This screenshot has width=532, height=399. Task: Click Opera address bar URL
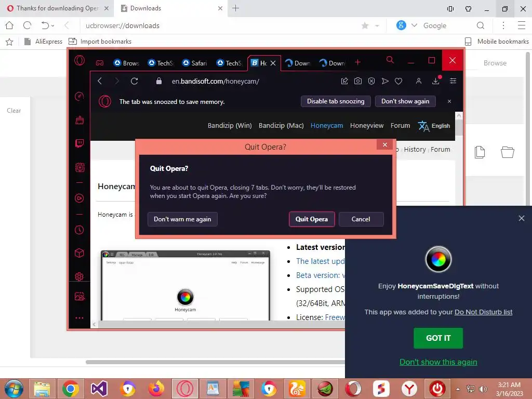[215, 82]
